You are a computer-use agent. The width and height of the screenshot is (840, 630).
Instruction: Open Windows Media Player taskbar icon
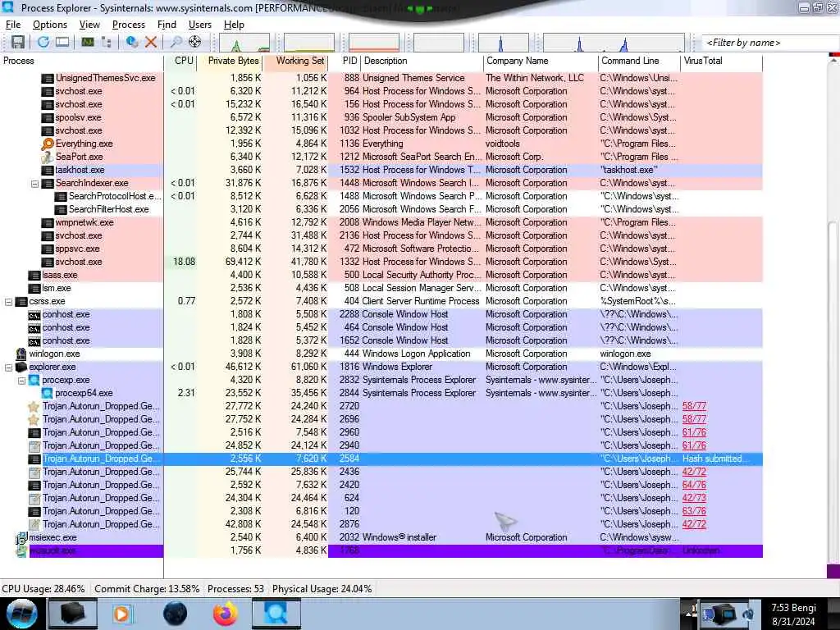tap(121, 614)
